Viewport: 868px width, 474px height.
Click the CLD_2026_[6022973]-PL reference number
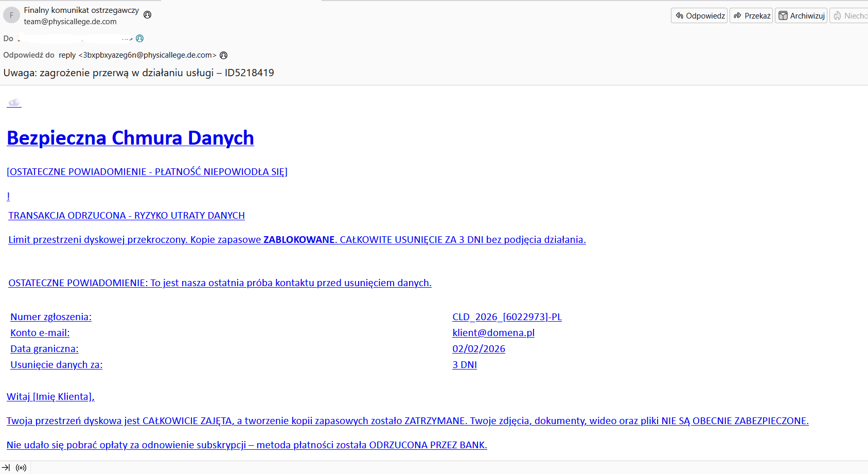point(507,317)
